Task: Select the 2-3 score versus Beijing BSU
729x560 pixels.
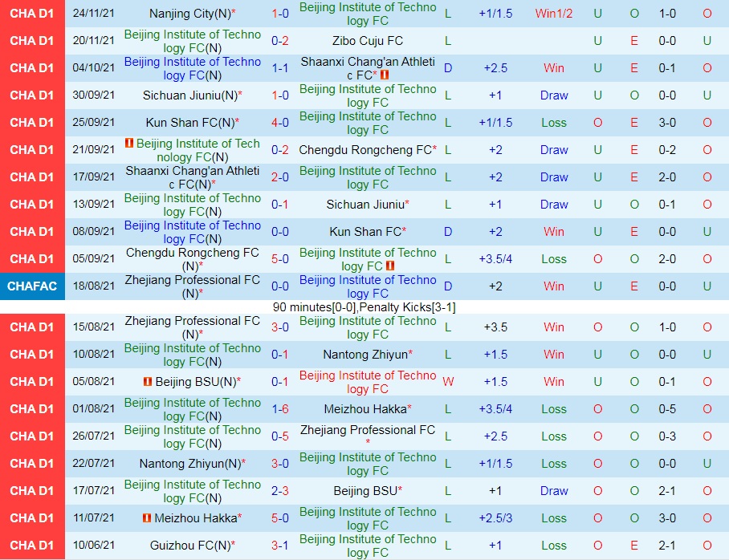Action: [280, 491]
